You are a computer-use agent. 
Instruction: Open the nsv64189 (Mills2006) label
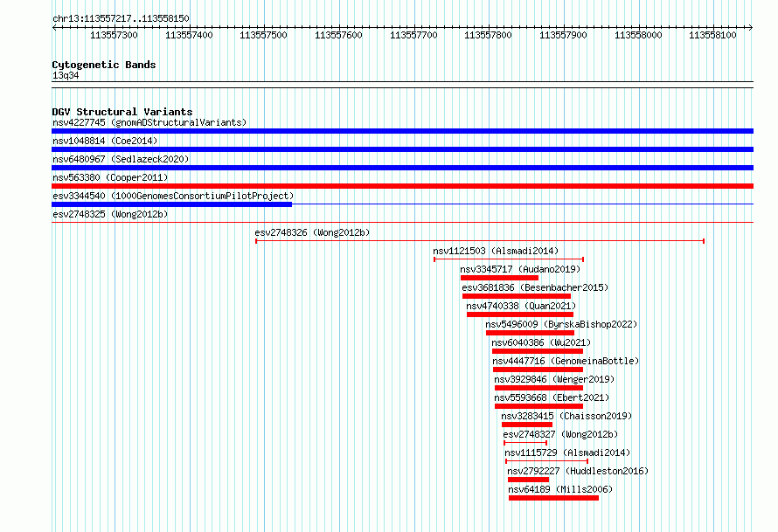tap(560, 489)
